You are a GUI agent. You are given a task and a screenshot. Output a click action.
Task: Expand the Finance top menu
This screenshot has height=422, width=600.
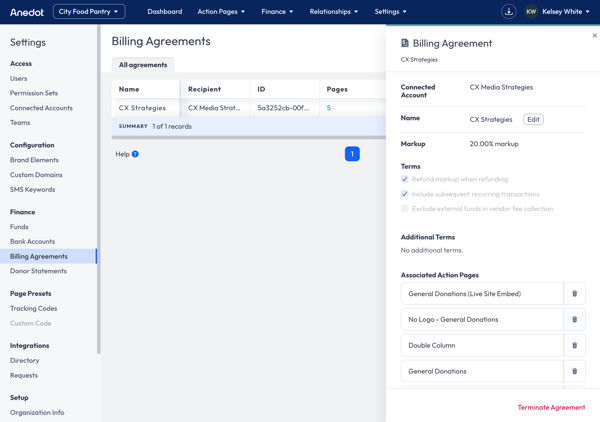[x=277, y=11]
